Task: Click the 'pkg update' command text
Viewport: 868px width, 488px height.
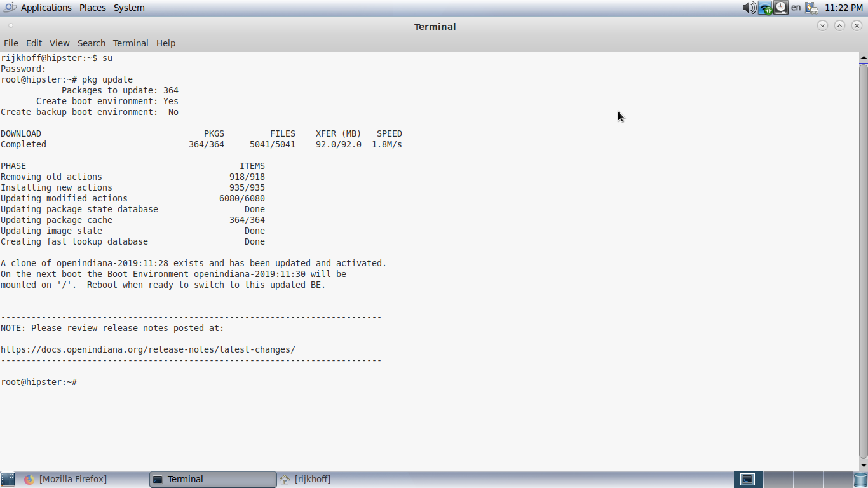Action: click(107, 79)
